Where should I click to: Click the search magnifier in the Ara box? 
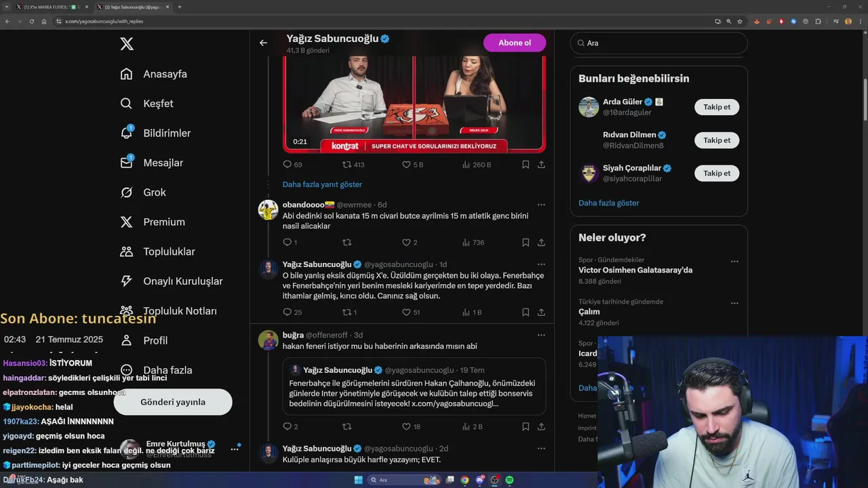pos(581,43)
